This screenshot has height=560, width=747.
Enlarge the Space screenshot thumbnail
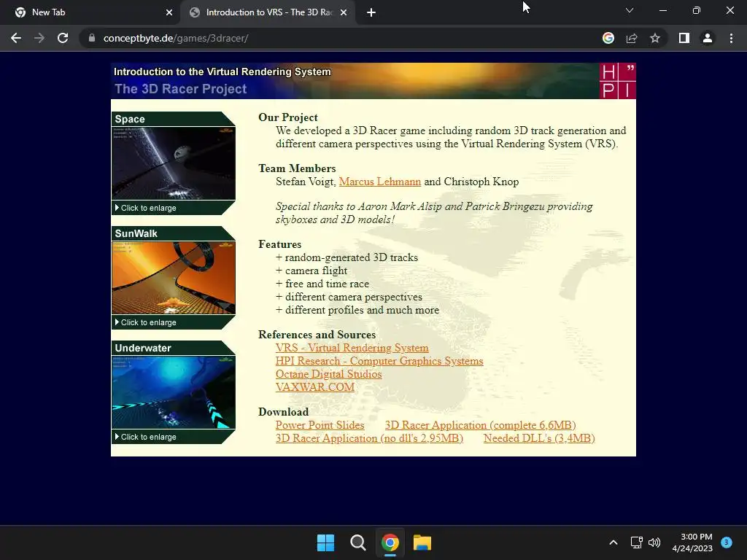174,163
